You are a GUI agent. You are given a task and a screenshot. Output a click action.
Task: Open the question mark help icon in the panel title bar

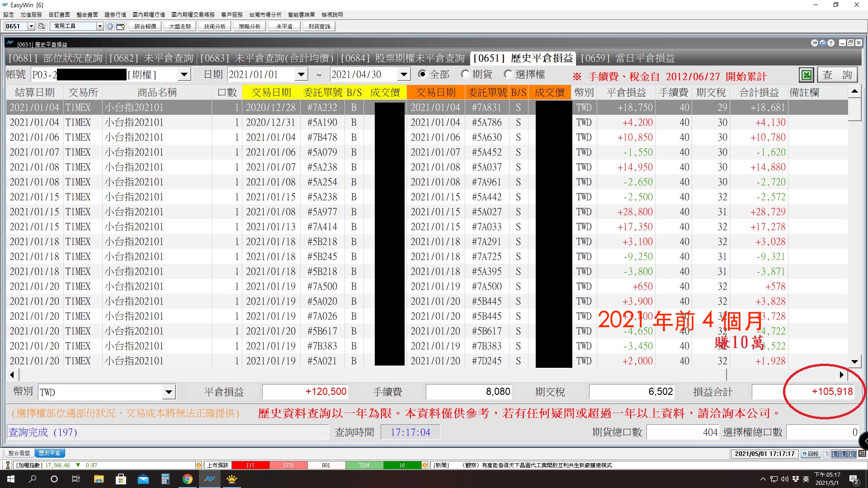click(x=831, y=43)
